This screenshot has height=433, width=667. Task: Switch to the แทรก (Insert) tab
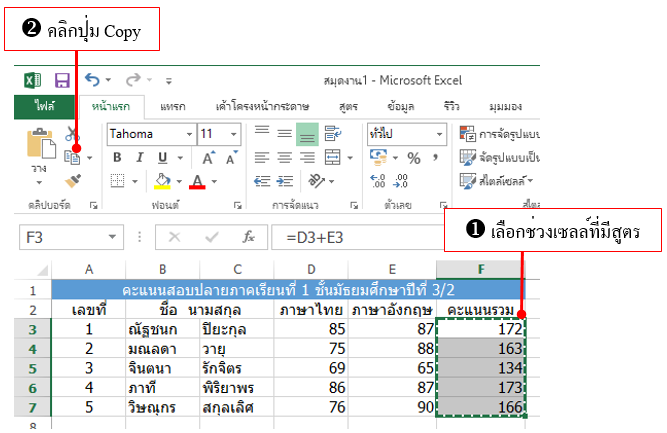172,106
